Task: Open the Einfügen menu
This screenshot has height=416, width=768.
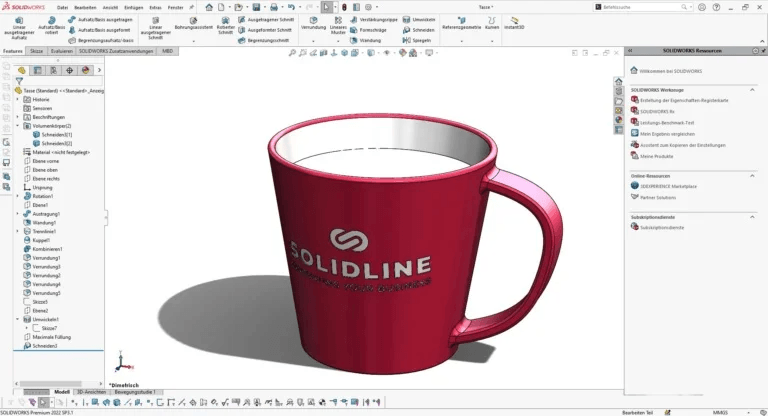Action: point(133,6)
